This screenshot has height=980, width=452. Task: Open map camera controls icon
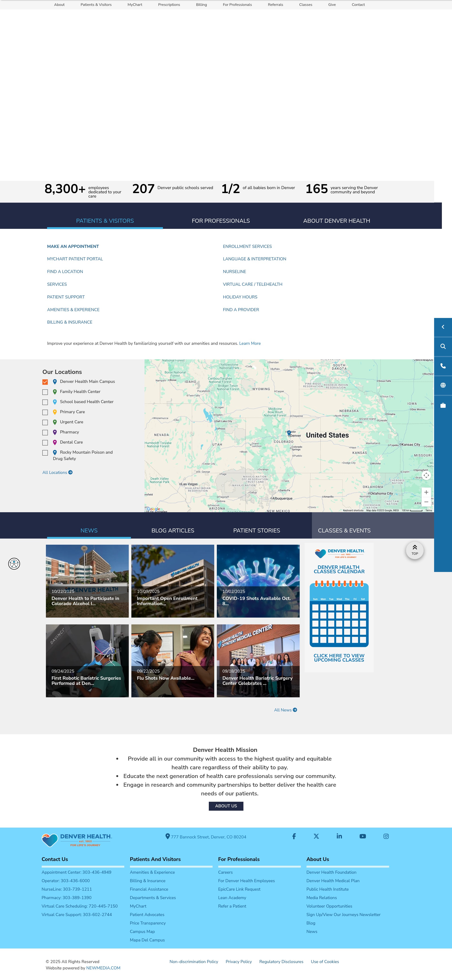426,475
